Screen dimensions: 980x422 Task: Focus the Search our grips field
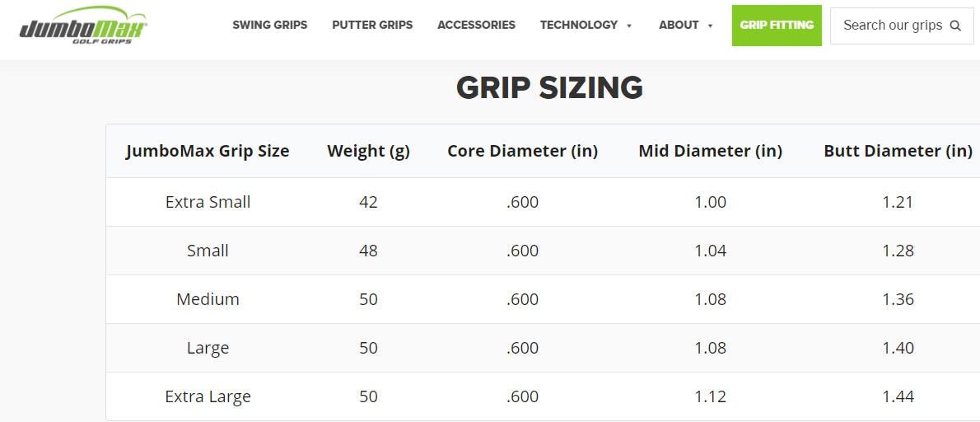tap(902, 26)
